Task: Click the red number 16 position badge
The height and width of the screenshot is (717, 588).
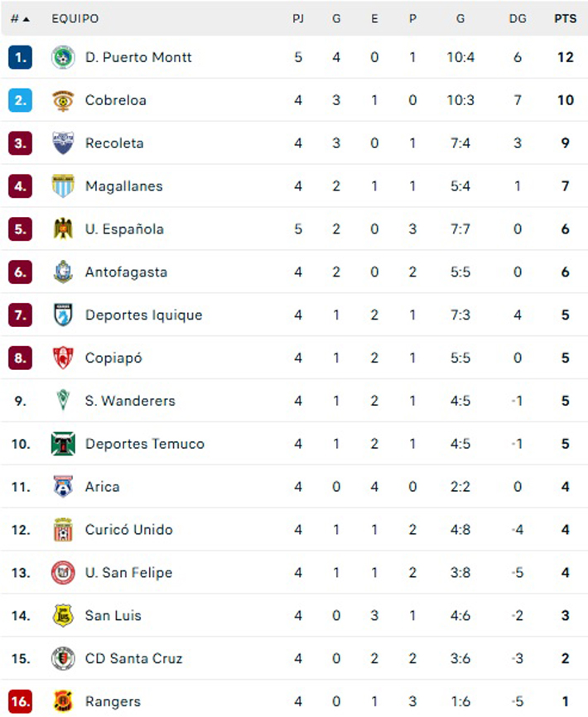Action: point(21,701)
